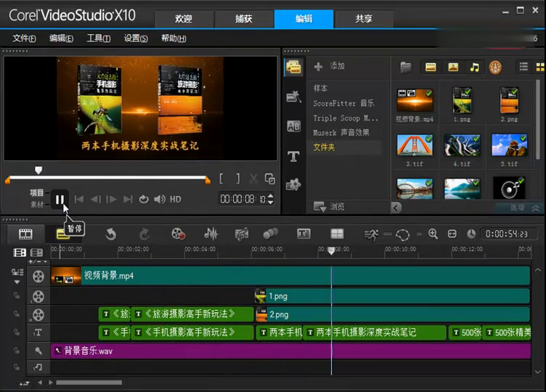Open the add/remove tracks dropdown
Image resolution: width=546 pixels, height=392 pixels.
tap(38, 261)
